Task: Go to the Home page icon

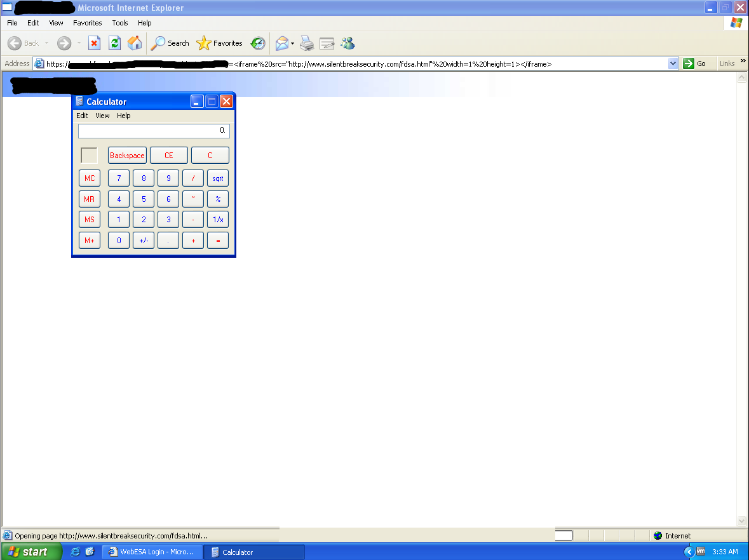Action: pos(135,43)
